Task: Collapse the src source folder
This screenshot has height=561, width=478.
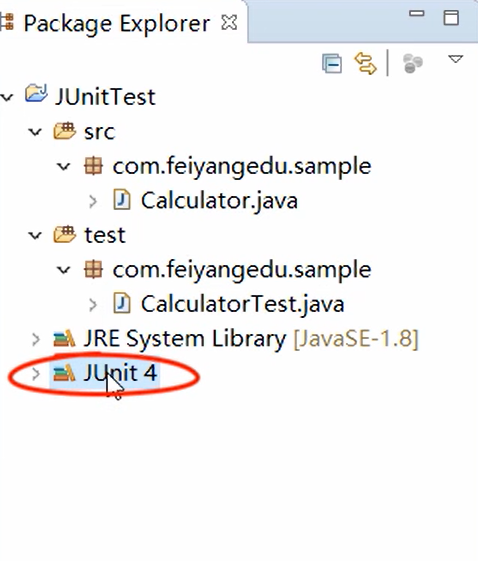Action: [x=35, y=132]
